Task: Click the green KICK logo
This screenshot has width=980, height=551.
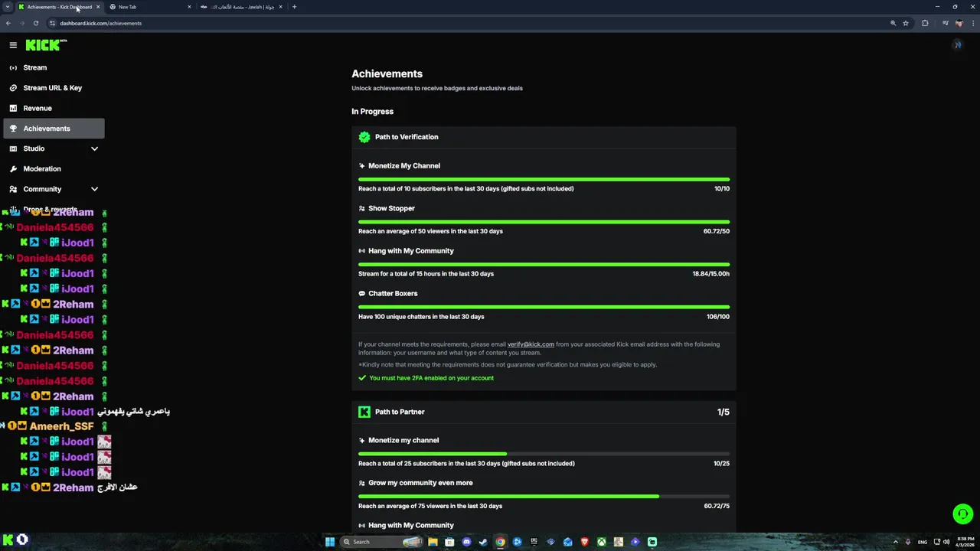Action: click(44, 45)
